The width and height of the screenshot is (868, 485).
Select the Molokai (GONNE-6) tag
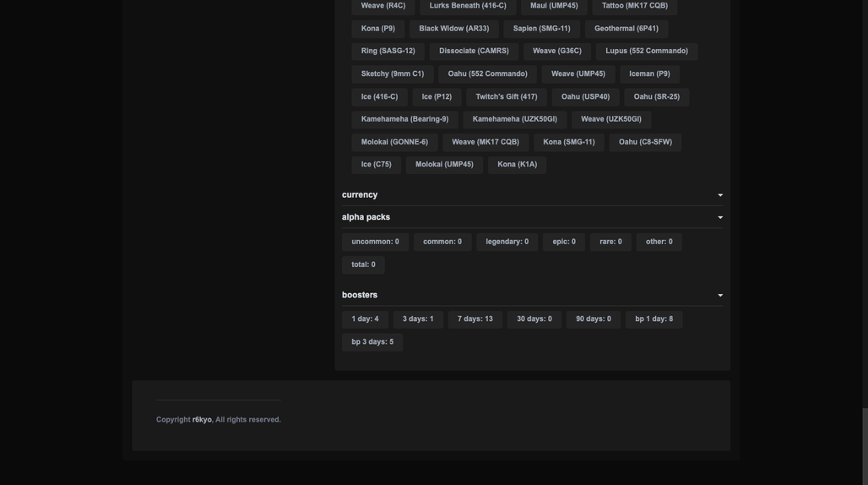point(394,142)
